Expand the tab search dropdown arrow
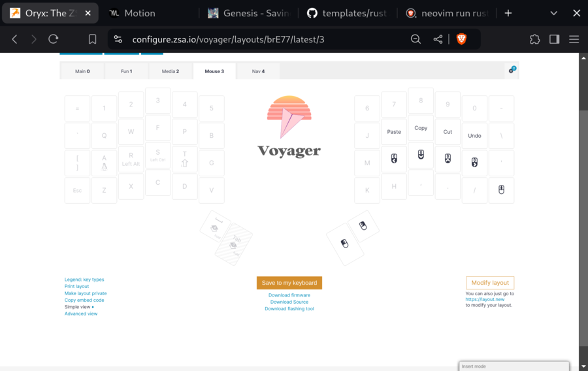Screen dimensions: 588x371 [x=554, y=13]
